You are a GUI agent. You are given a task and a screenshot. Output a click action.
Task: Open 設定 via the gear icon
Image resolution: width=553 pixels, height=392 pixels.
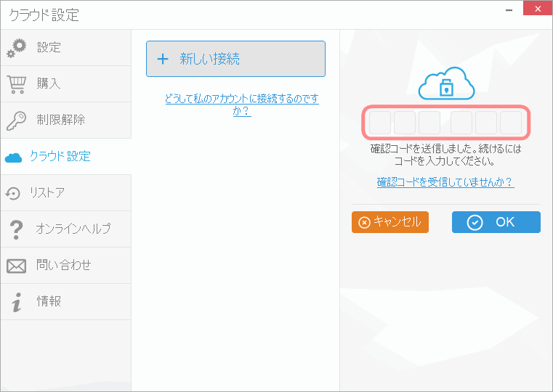click(x=16, y=48)
